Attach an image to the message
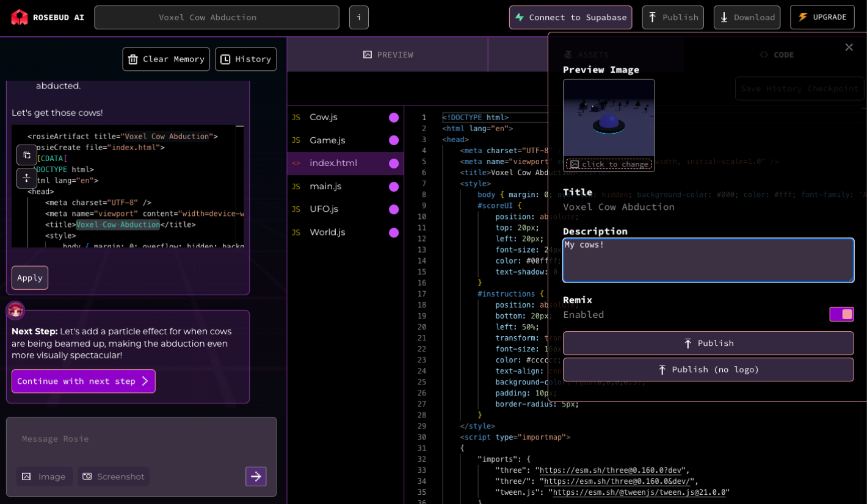The image size is (867, 504). [x=44, y=477]
